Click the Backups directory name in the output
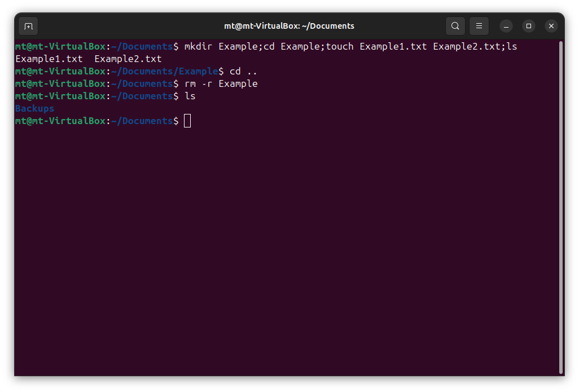The image size is (579, 392). pyautogui.click(x=34, y=108)
